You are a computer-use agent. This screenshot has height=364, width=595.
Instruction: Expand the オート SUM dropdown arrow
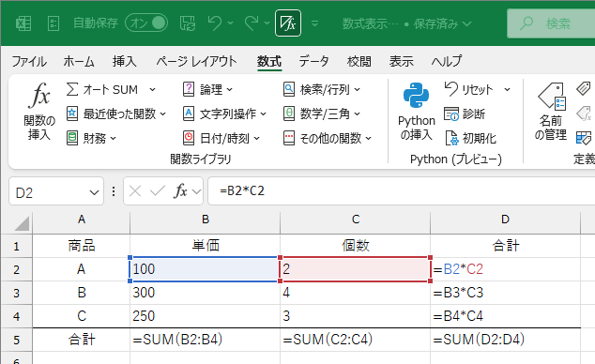[x=152, y=90]
